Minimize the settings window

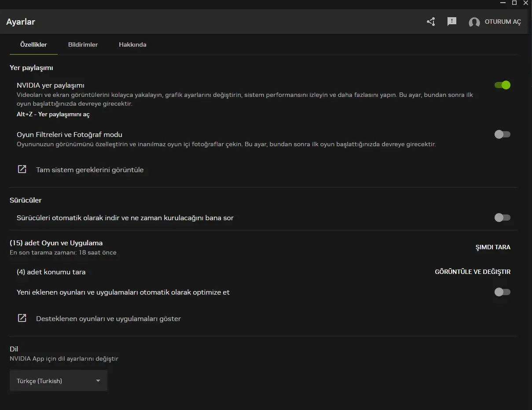(x=503, y=3)
